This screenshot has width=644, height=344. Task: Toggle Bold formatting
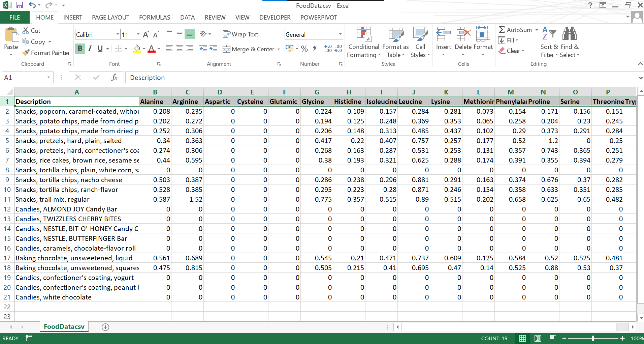(x=80, y=49)
